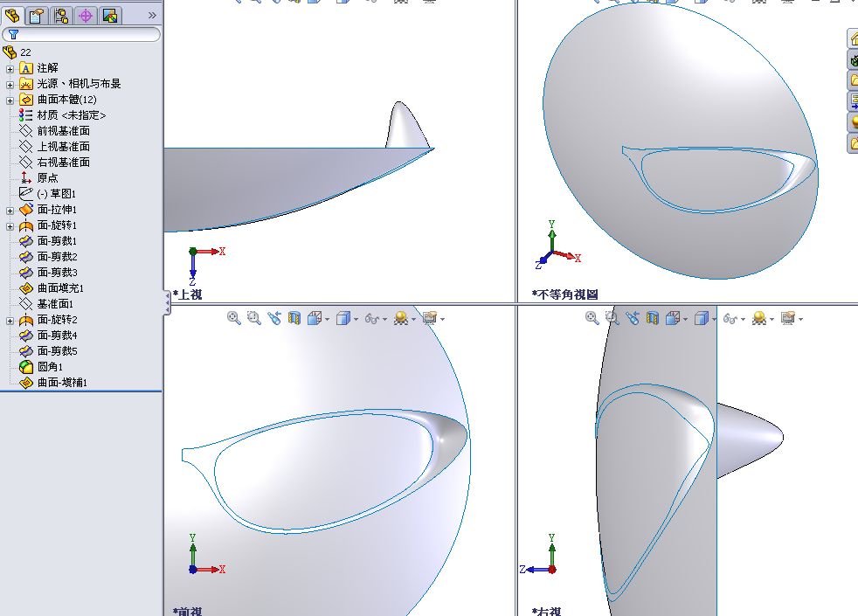Click View Settings icon in front viewport
The height and width of the screenshot is (616, 858).
430,318
